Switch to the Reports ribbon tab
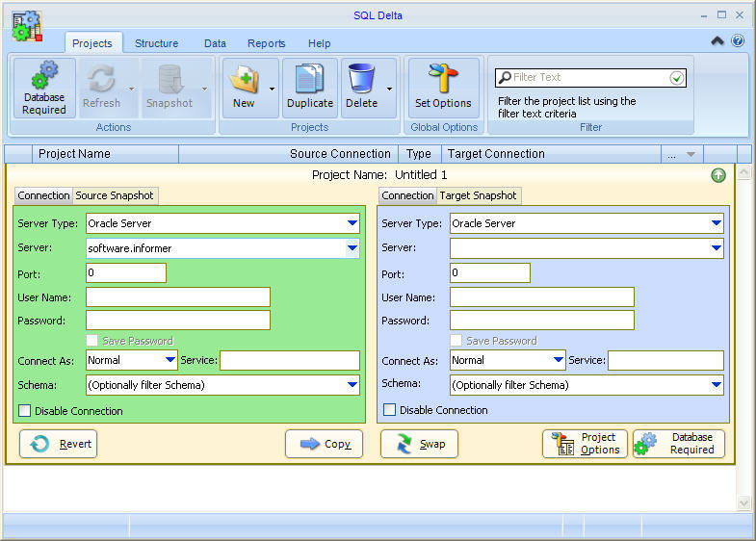 tap(266, 43)
